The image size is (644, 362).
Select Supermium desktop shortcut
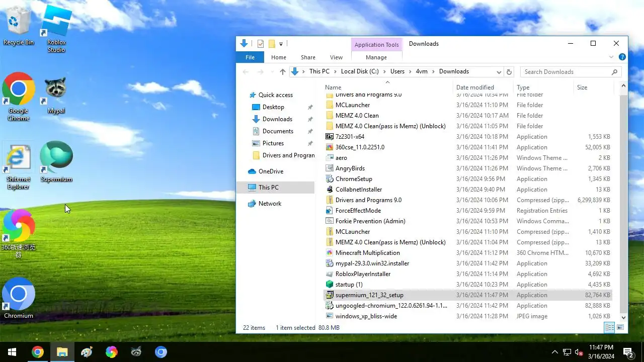[56, 162]
